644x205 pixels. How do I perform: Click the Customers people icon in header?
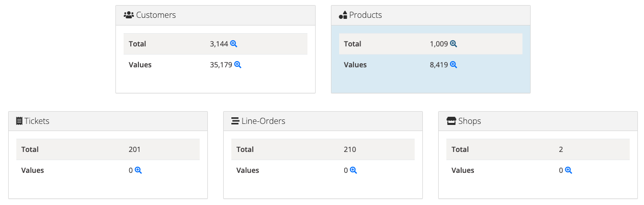pyautogui.click(x=129, y=15)
